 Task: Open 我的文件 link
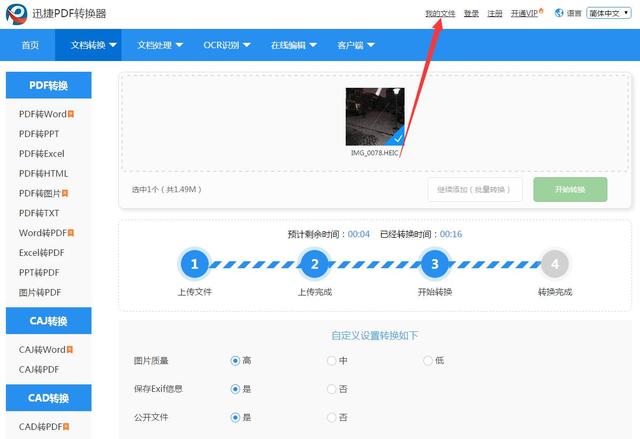[440, 13]
